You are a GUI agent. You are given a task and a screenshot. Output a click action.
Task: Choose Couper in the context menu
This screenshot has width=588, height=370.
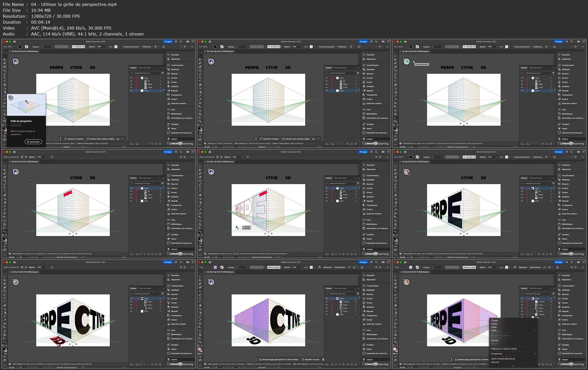494,320
